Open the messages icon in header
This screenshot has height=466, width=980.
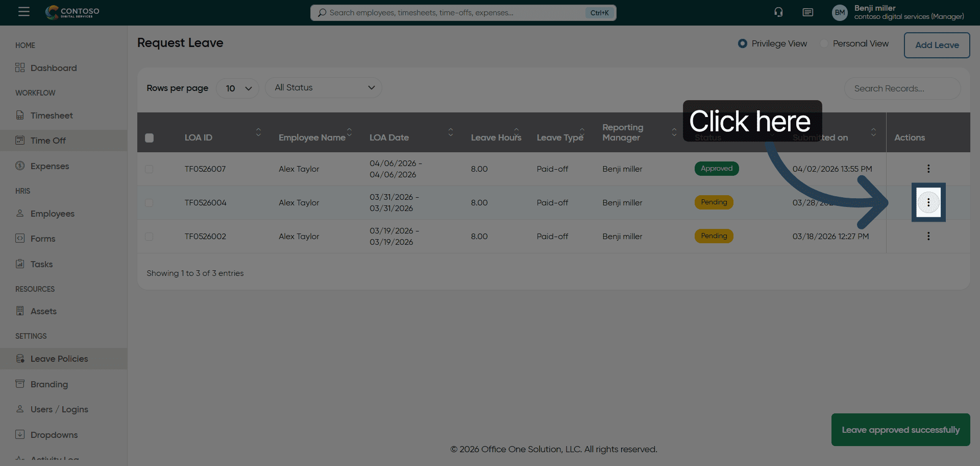click(807, 12)
